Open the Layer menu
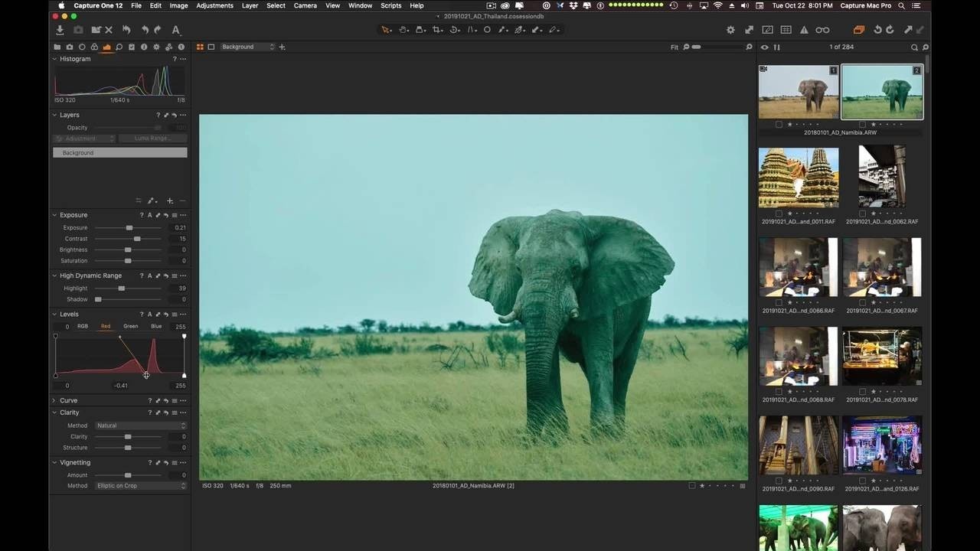The image size is (980, 551). [250, 5]
